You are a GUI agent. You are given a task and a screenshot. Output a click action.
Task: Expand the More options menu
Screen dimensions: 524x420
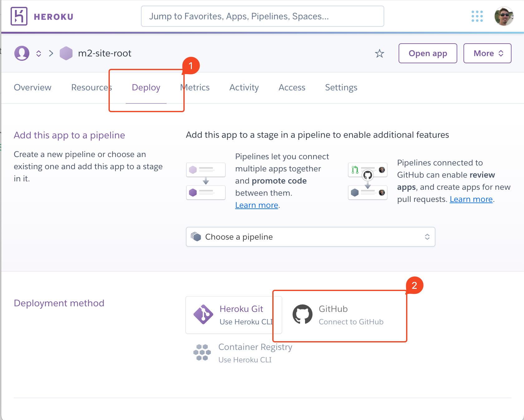487,53
